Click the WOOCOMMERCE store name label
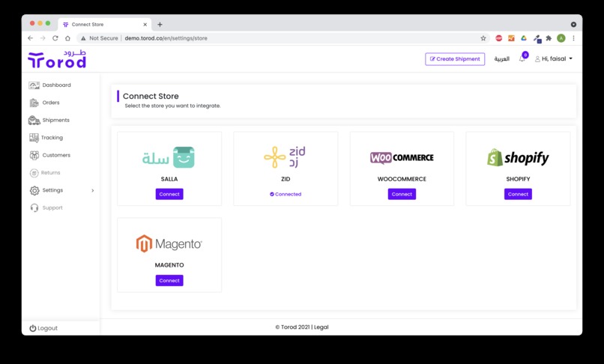This screenshot has width=604, height=364. [x=402, y=179]
